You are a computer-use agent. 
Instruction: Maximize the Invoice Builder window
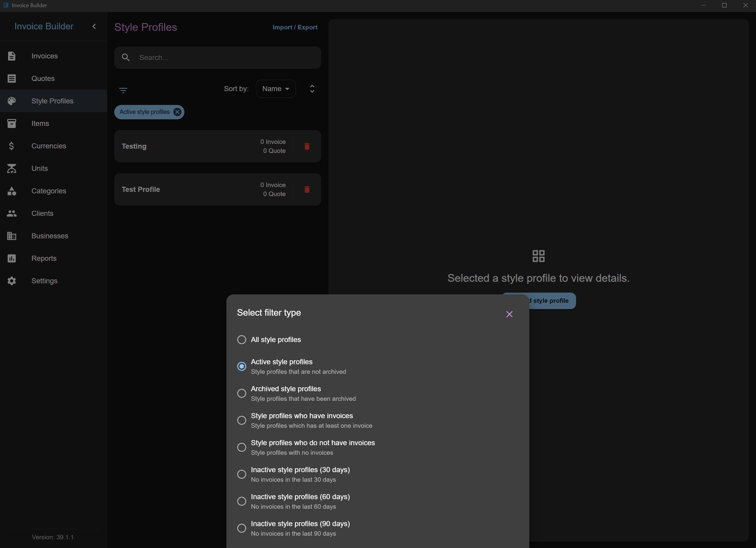click(724, 5)
